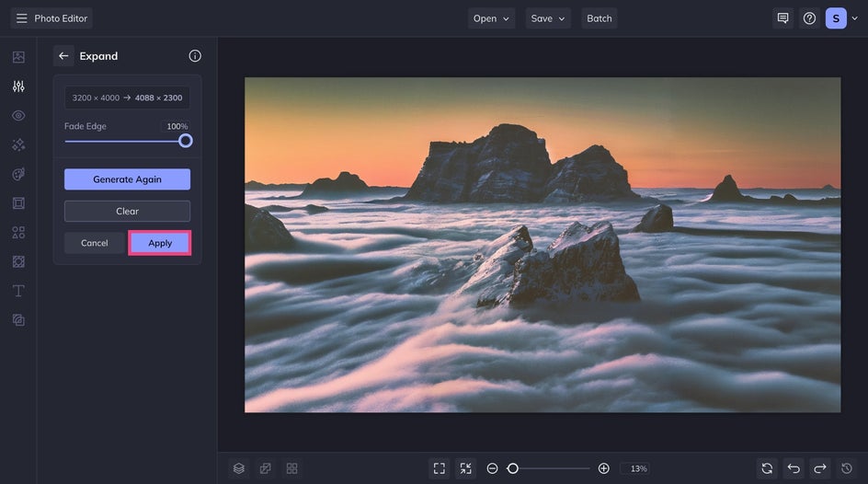Open the Open dropdown menu
This screenshot has height=484, width=868.
point(491,18)
